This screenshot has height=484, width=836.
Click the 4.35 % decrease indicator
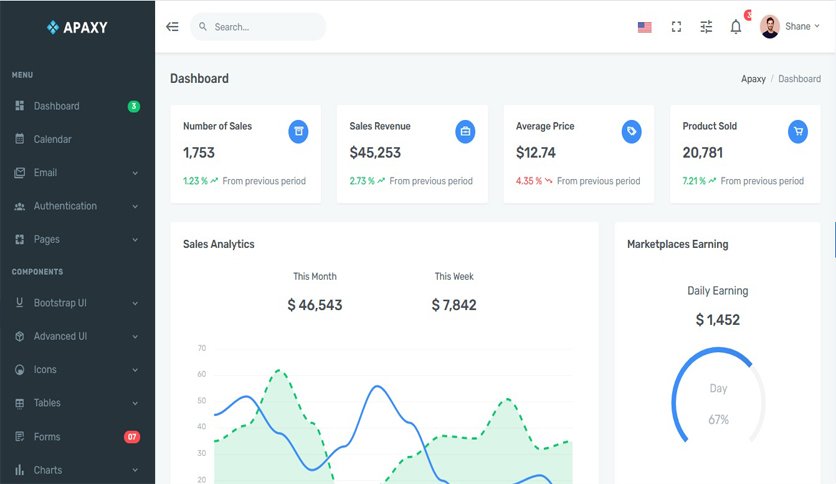click(534, 181)
